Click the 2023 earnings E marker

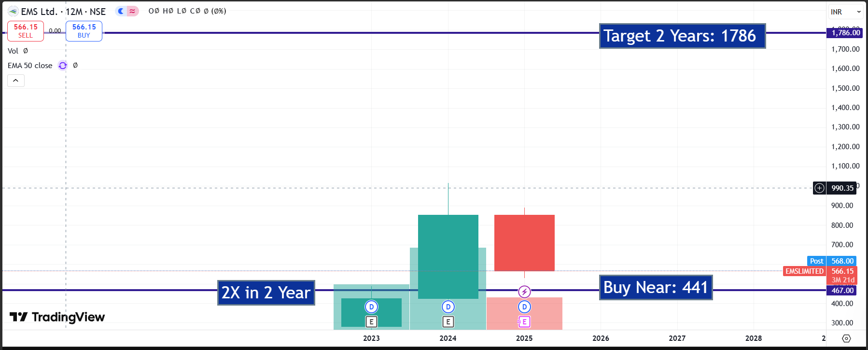click(x=371, y=322)
